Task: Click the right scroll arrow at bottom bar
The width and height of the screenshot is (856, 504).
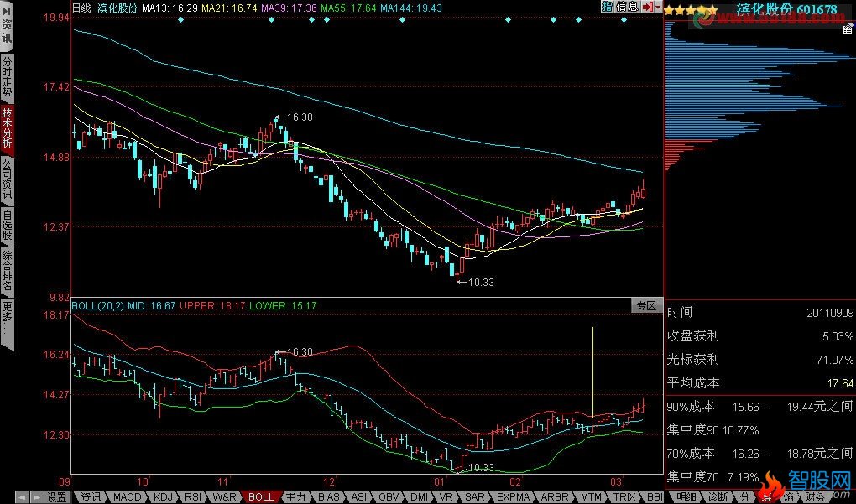Action: pyautogui.click(x=35, y=497)
